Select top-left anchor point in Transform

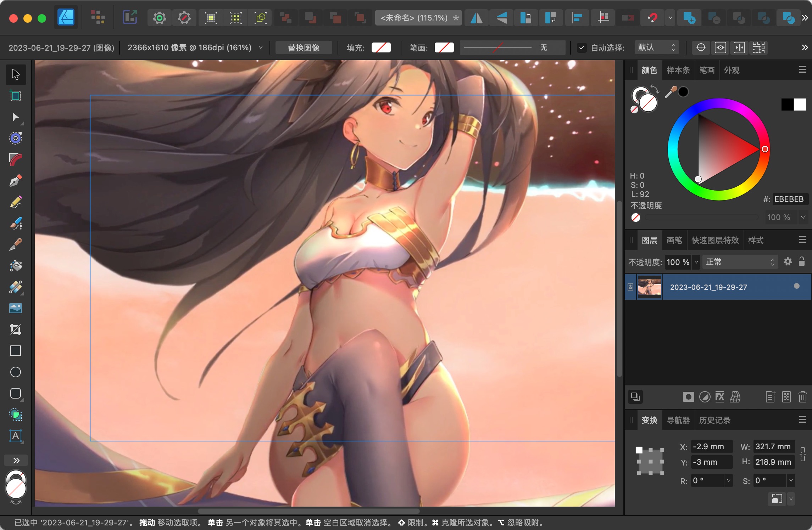pos(639,450)
